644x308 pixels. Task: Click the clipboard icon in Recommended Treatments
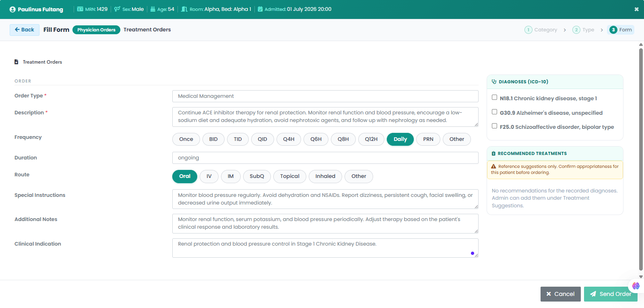point(493,153)
